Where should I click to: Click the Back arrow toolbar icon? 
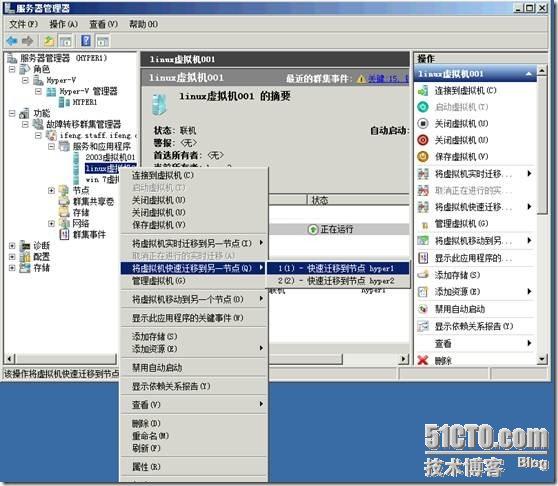pos(11,41)
